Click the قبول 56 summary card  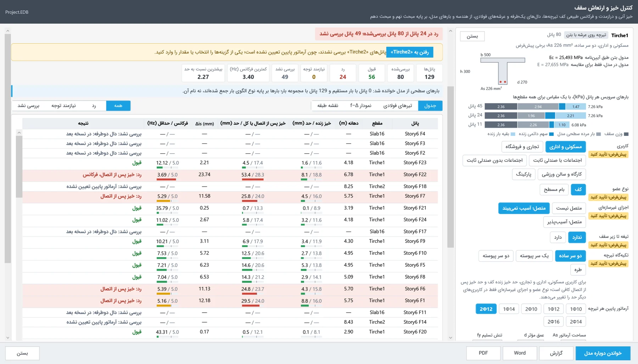[371, 73]
